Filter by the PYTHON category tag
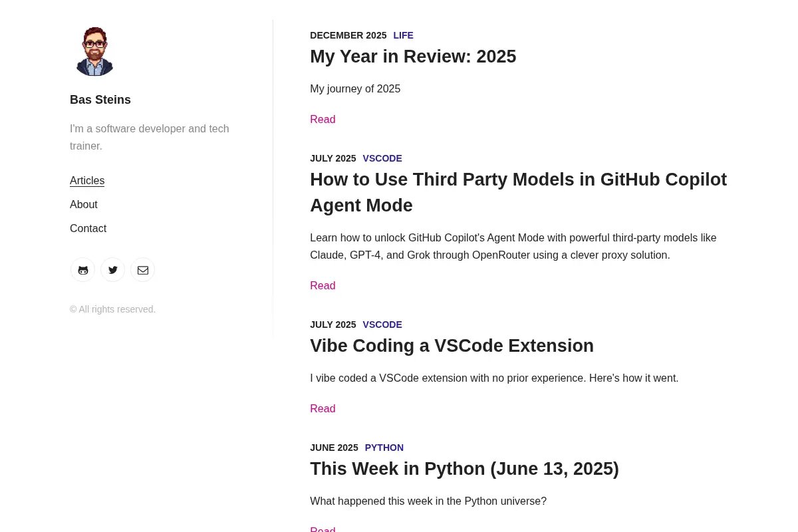Image resolution: width=798 pixels, height=532 pixels. [384, 448]
